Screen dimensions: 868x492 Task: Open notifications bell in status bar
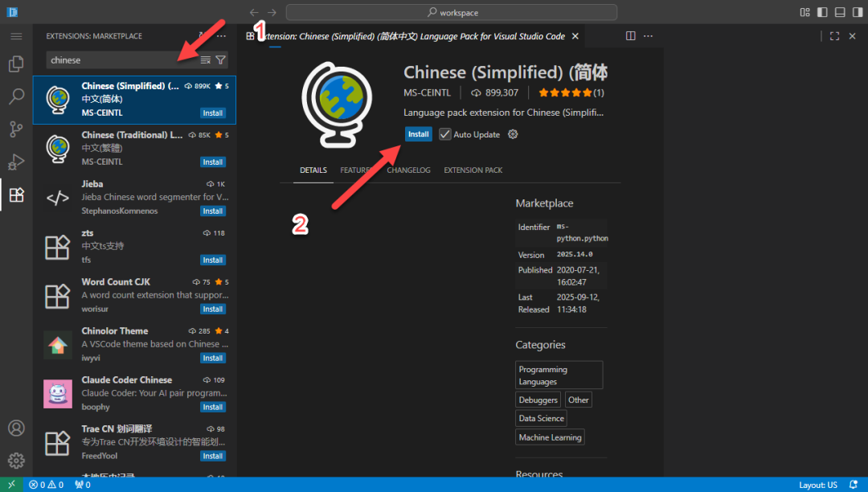pyautogui.click(x=853, y=485)
